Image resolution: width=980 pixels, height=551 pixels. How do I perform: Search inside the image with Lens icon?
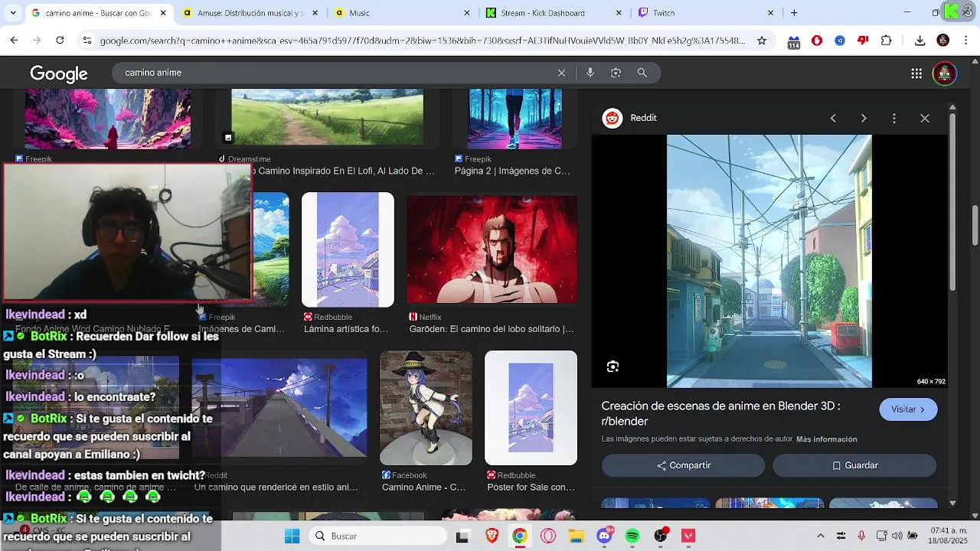612,367
